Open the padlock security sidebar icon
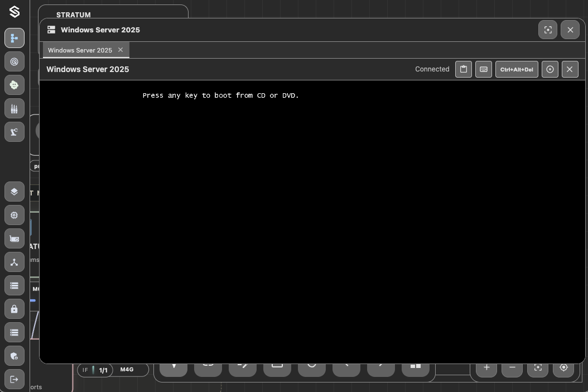Viewport: 588px width, 392px height. click(x=15, y=309)
